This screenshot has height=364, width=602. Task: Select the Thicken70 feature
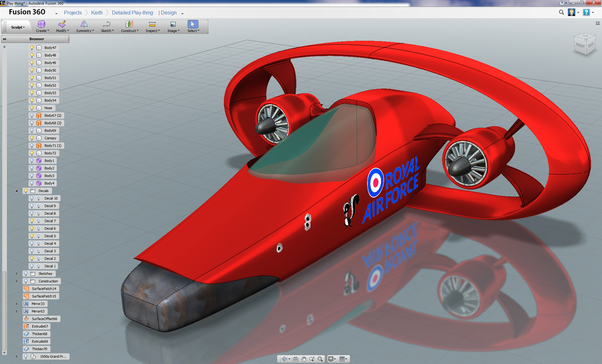(x=36, y=349)
